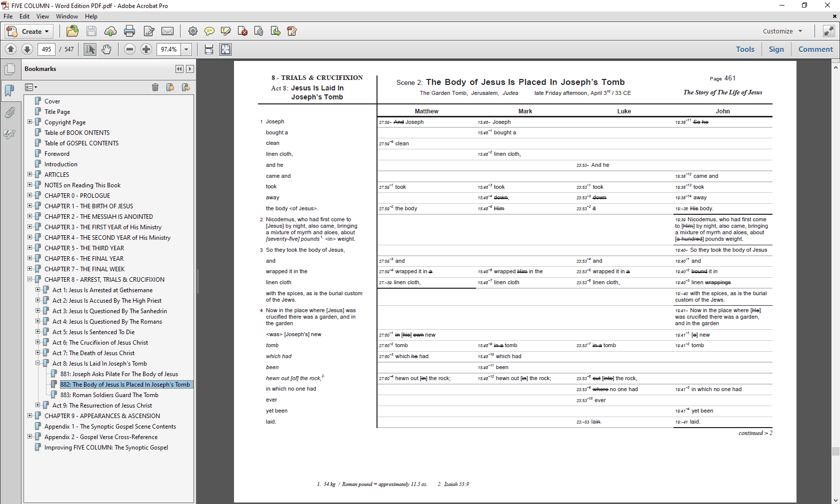This screenshot has width=840, height=504.
Task: Add a sticky note comment
Action: click(209, 31)
